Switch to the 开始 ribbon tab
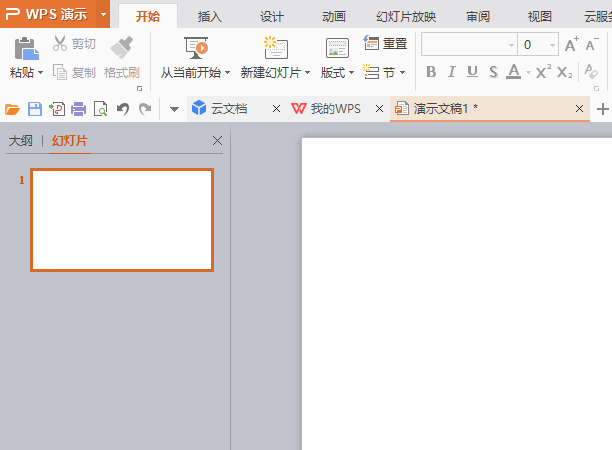 pyautogui.click(x=148, y=16)
